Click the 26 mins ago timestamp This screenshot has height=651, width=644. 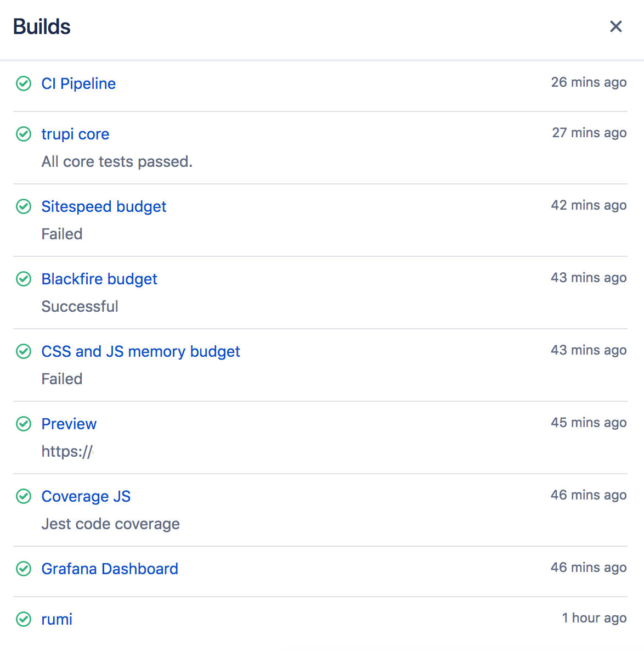click(589, 82)
